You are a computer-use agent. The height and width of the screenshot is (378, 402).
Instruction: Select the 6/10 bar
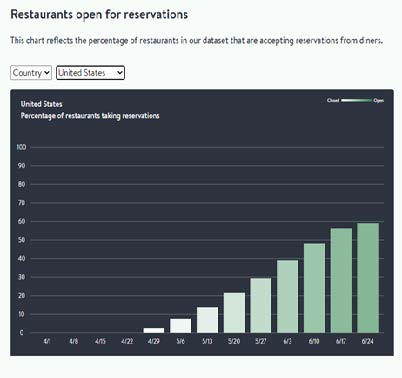point(314,288)
